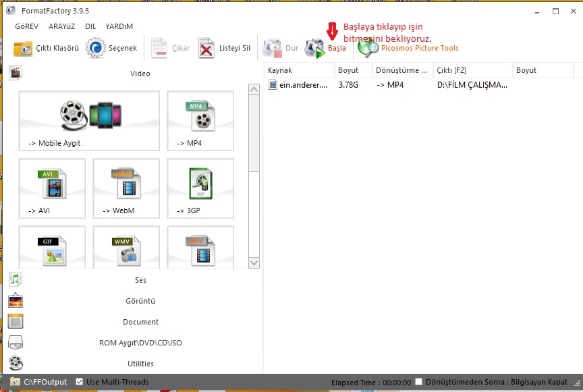Click the C:\FFOutput folder icon
The height and width of the screenshot is (392, 583).
15,382
